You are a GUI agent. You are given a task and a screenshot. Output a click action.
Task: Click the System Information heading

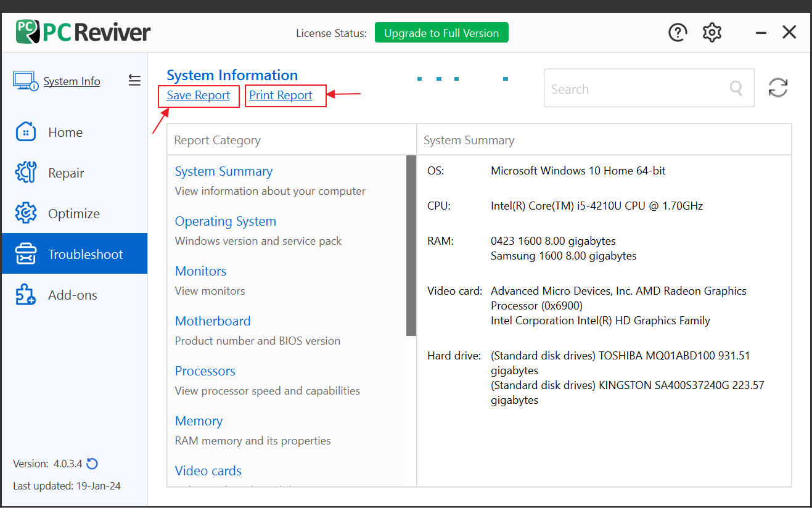232,75
